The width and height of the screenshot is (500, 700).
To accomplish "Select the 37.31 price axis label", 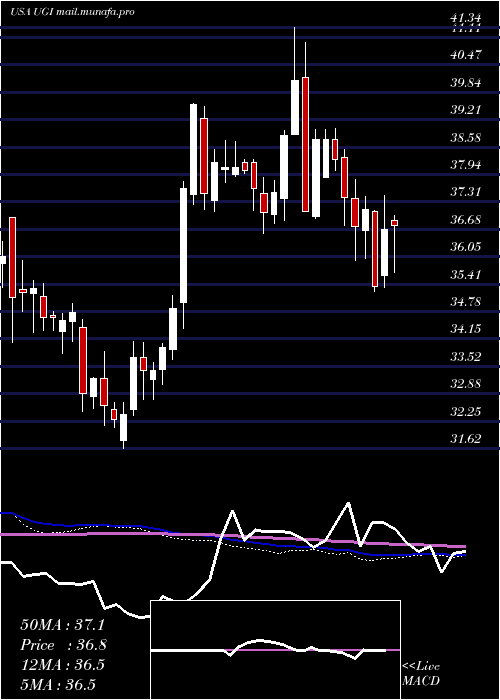I will (466, 192).
